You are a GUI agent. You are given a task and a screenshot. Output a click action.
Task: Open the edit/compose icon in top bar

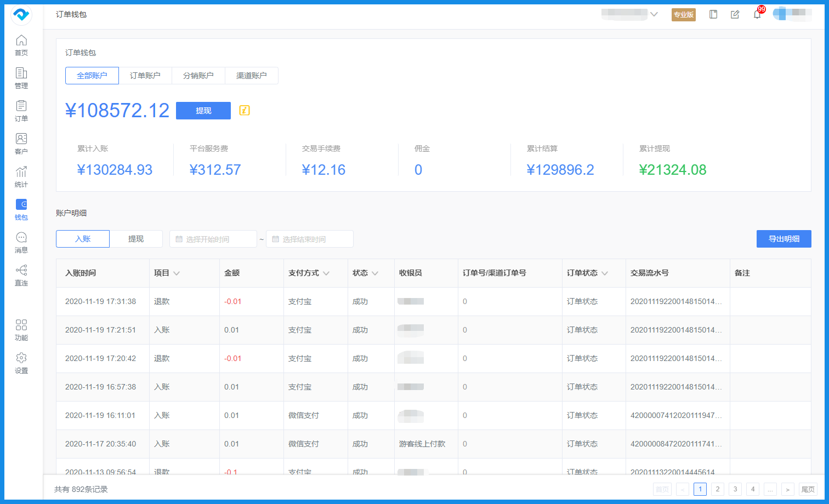click(x=735, y=15)
